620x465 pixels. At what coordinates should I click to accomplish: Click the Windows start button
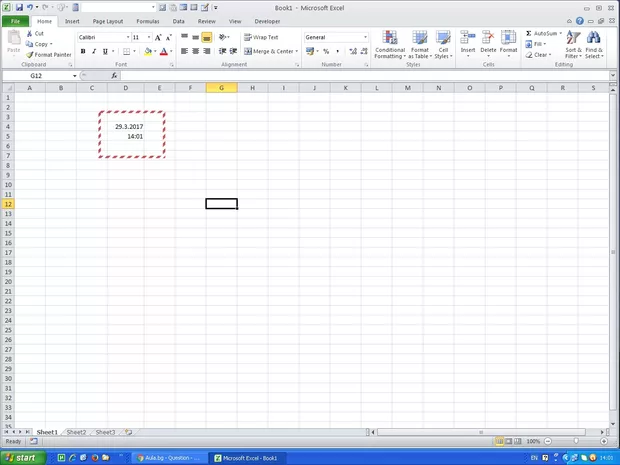click(x=21, y=457)
